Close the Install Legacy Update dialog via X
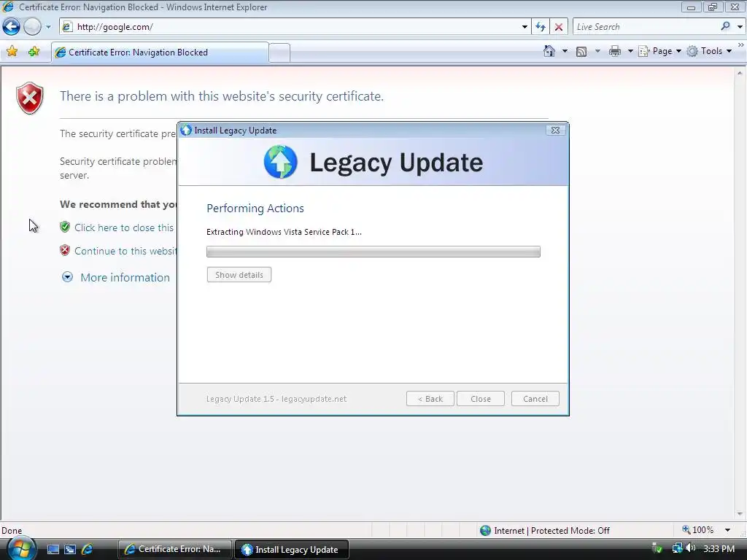 click(x=555, y=130)
